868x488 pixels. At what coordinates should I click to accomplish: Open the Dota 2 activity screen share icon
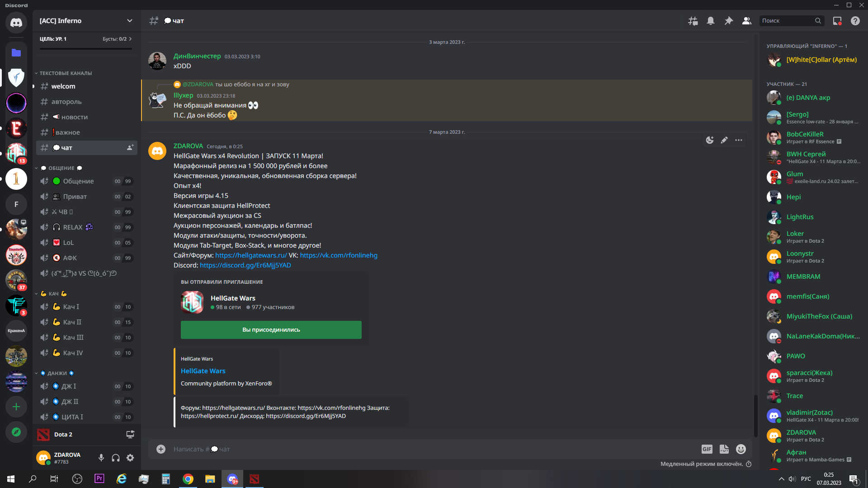pos(130,434)
